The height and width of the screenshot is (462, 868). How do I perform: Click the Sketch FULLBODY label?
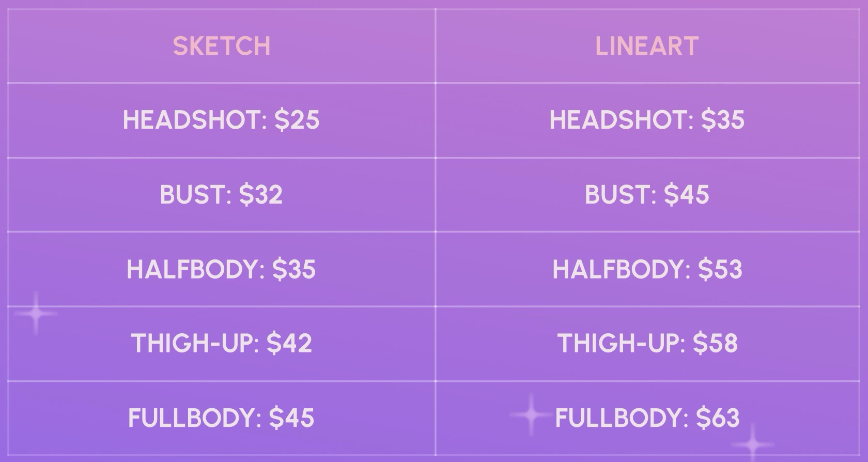(195, 418)
